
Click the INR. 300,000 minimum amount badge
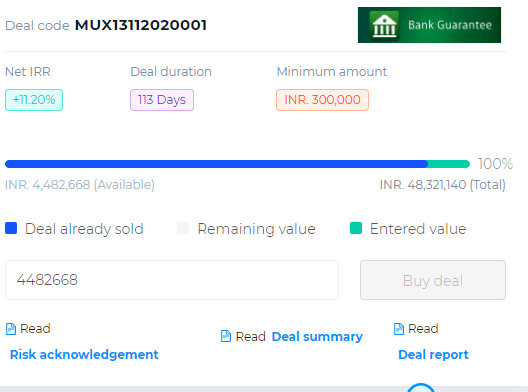(x=323, y=100)
